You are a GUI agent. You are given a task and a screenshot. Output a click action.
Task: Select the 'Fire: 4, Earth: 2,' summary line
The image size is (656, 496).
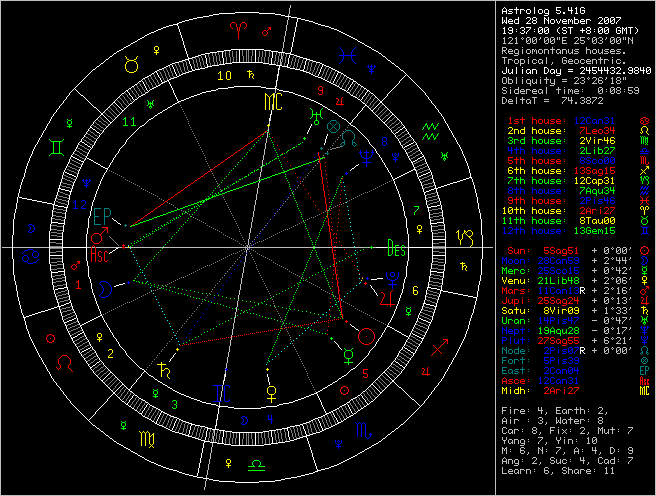pyautogui.click(x=555, y=411)
